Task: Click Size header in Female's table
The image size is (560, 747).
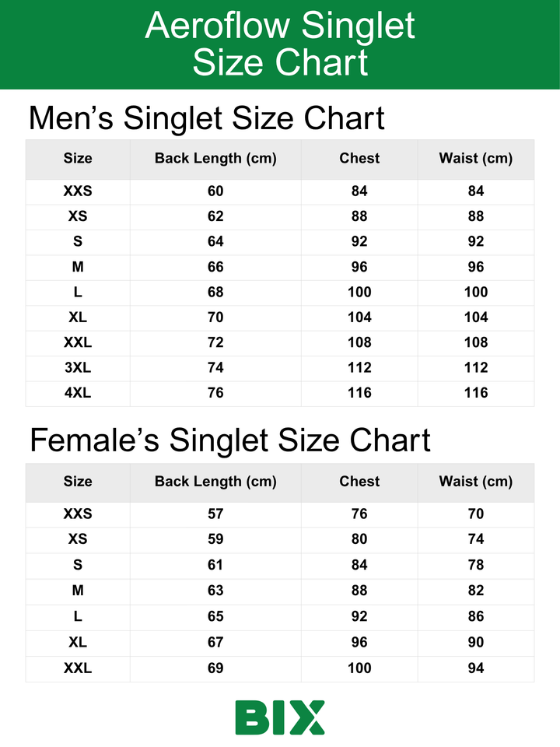Action: coord(78,482)
